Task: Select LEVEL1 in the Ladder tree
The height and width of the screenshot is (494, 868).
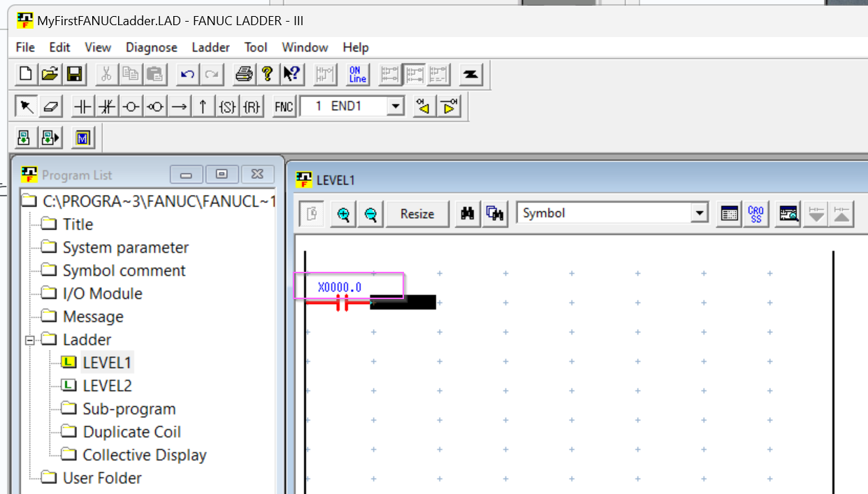Action: click(x=107, y=363)
